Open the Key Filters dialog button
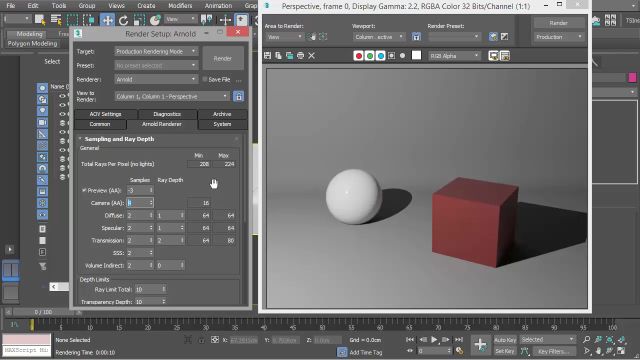 [553, 351]
